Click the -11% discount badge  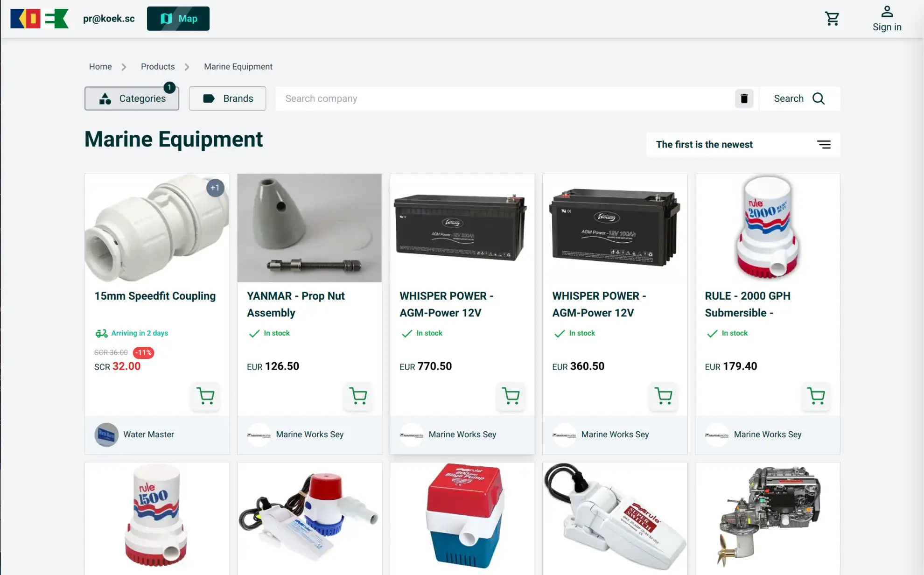tap(143, 353)
